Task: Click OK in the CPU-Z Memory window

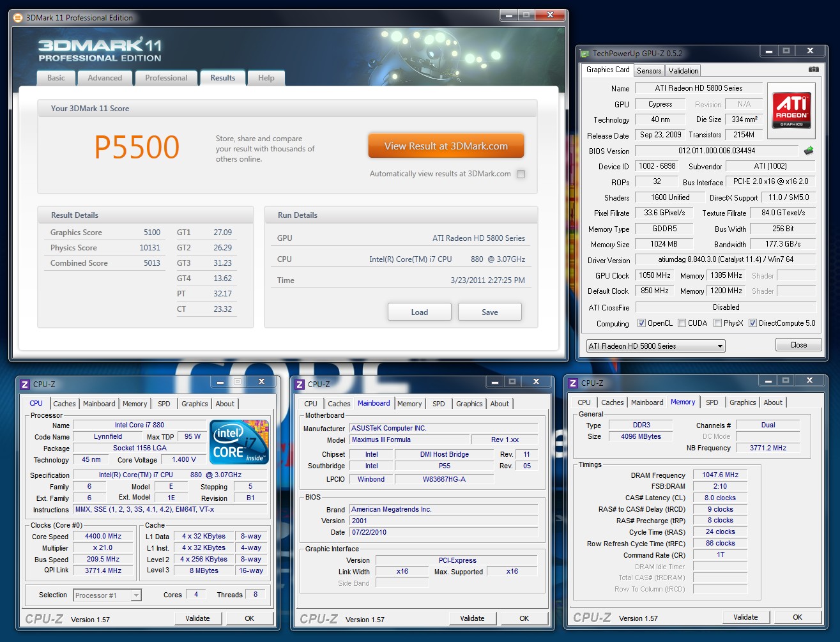Action: pyautogui.click(x=798, y=617)
